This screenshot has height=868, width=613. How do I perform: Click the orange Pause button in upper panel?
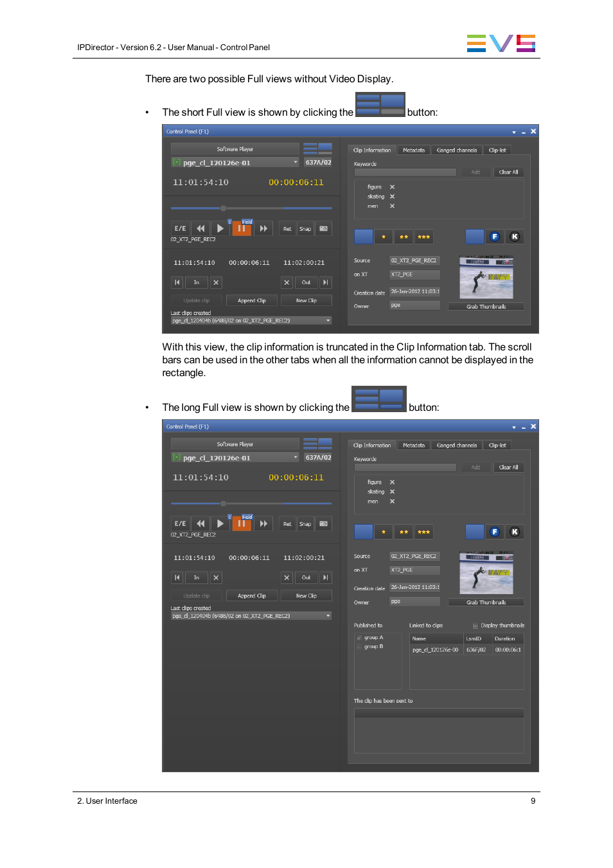(242, 228)
